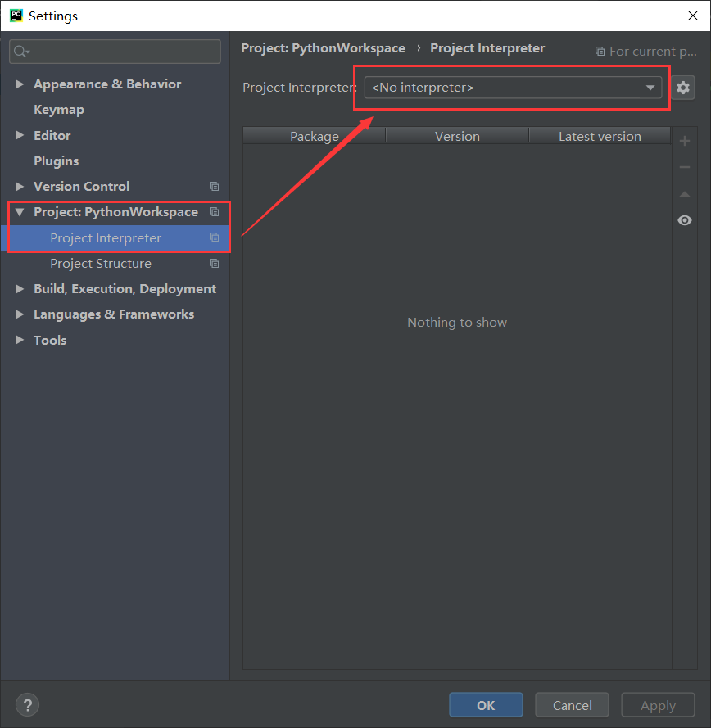Click 'Project: PythonWorkspace' in the breadcrumb
711x728 pixels.
pyautogui.click(x=324, y=48)
